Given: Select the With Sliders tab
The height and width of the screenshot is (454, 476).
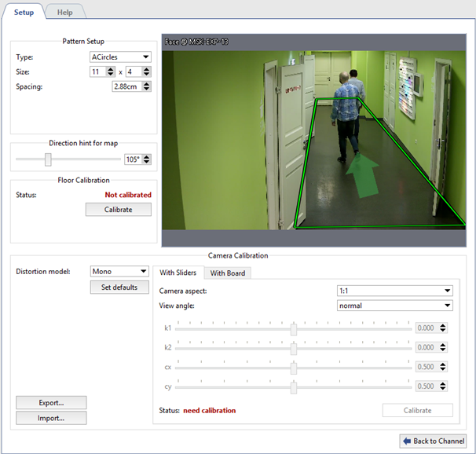Looking at the screenshot, I should point(178,273).
